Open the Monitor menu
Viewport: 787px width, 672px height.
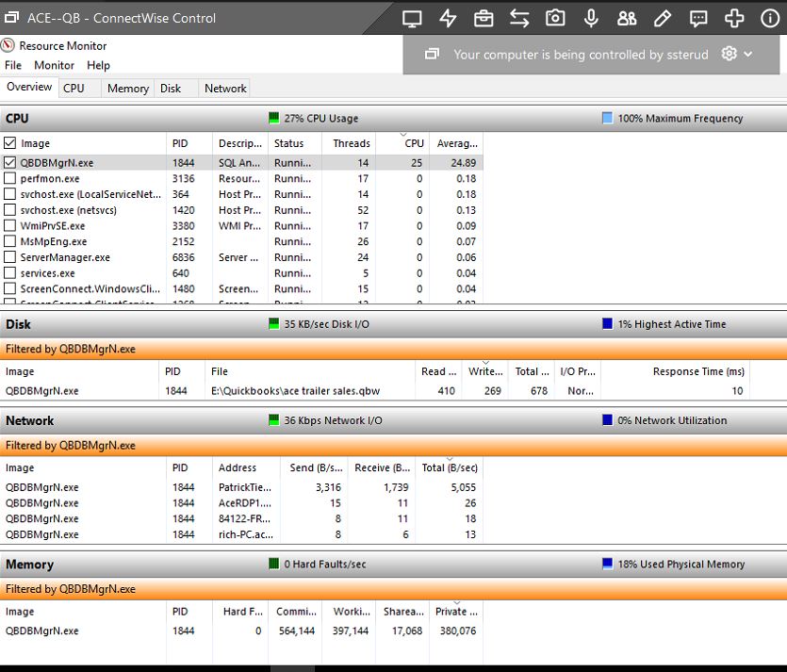coord(54,65)
